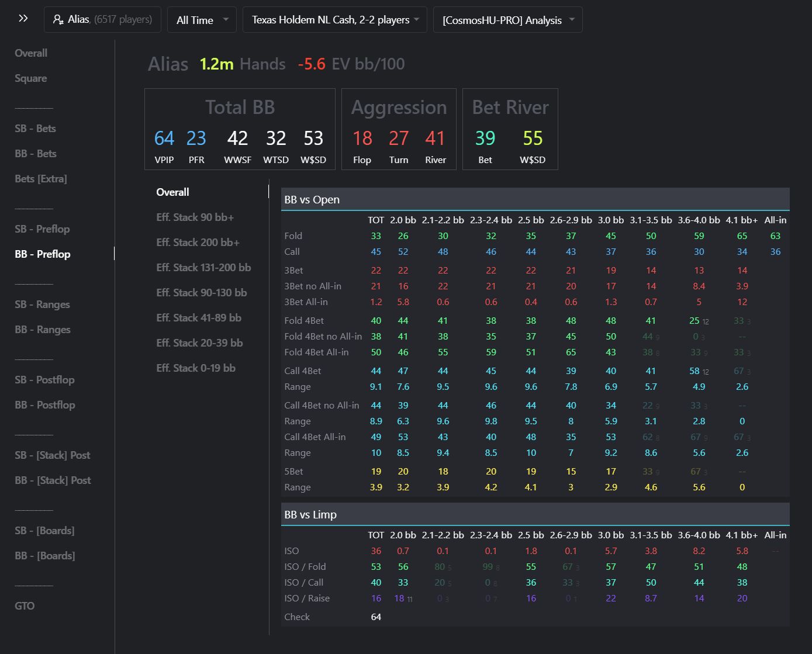812x654 pixels.
Task: Select the Eff. Stack 90 bb+ filter
Action: click(x=195, y=217)
